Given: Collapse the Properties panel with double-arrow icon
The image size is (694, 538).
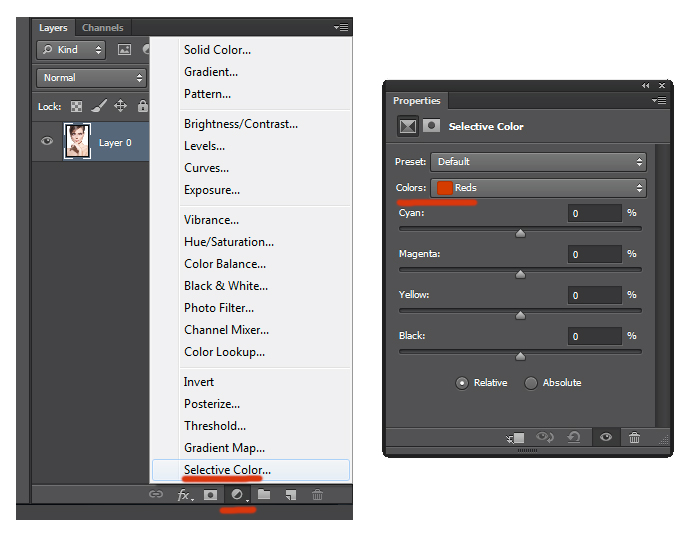Looking at the screenshot, I should (646, 85).
